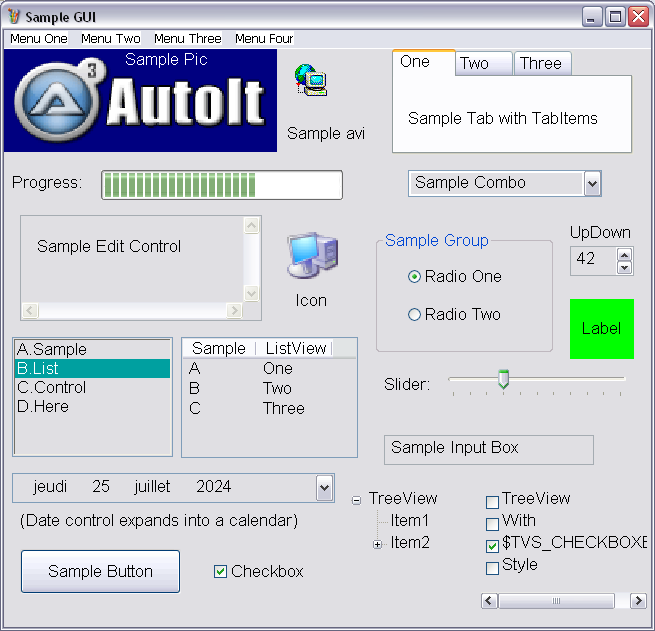Minimize the Sample GUI window
The height and width of the screenshot is (631, 655).
[592, 17]
